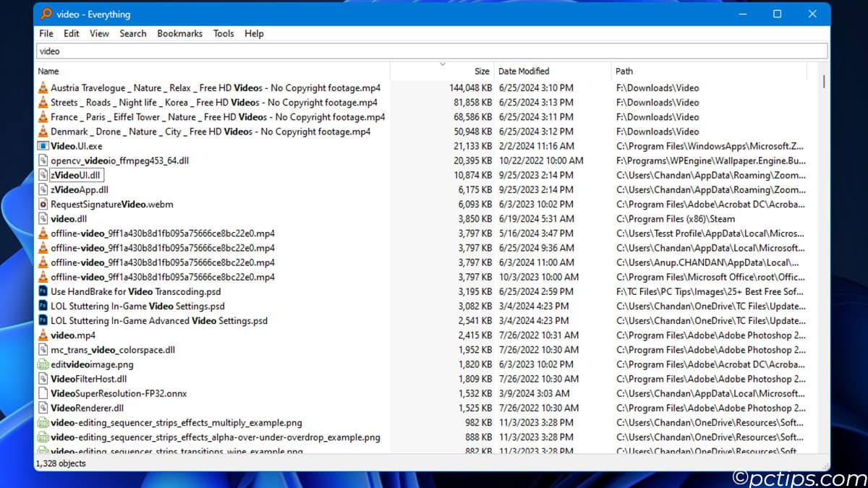Open the Tools menu
This screenshot has width=868, height=488.
[224, 33]
